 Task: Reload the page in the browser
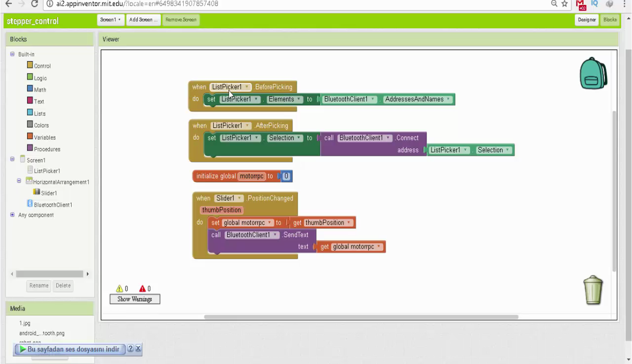35,4
